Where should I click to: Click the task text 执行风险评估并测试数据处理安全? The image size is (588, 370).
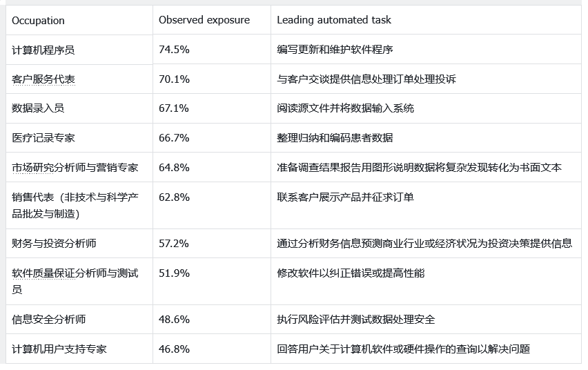[x=355, y=320]
